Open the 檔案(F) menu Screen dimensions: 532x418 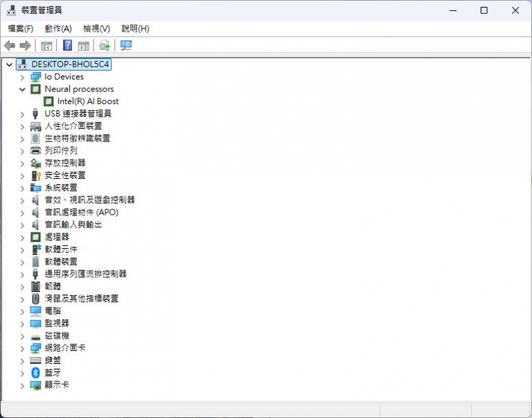(21, 29)
